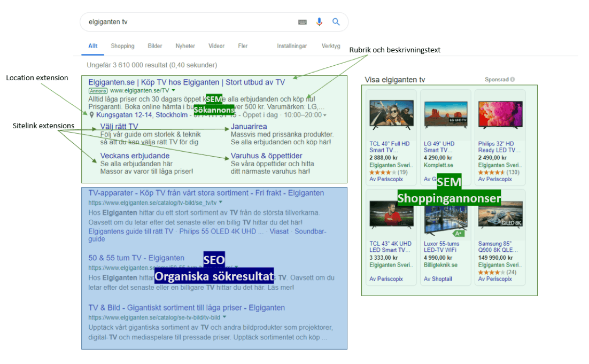The width and height of the screenshot is (589, 364).
Task: Click location pin beside Kungsgatan address
Action: 91,114
